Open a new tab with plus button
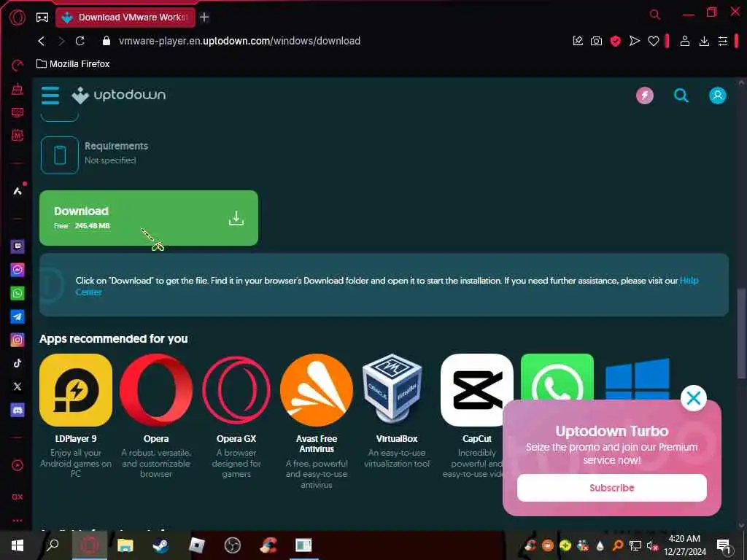747x560 pixels. [204, 17]
